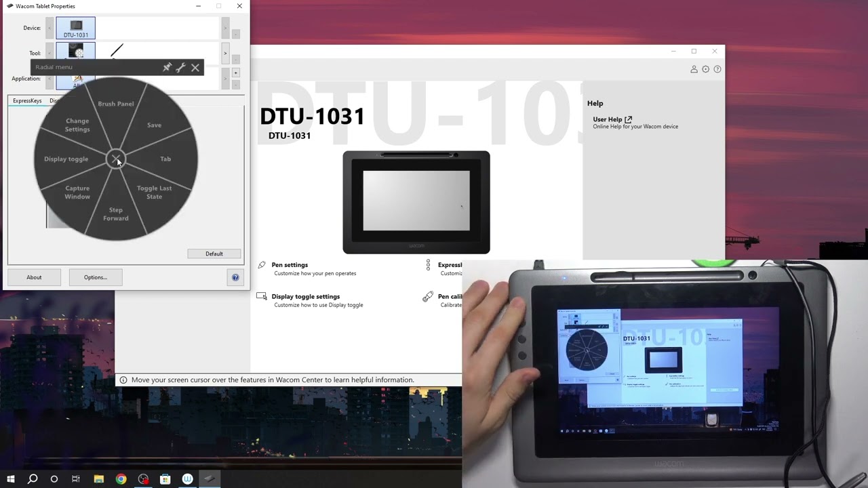
Task: Open taskbar search
Action: coord(33,479)
